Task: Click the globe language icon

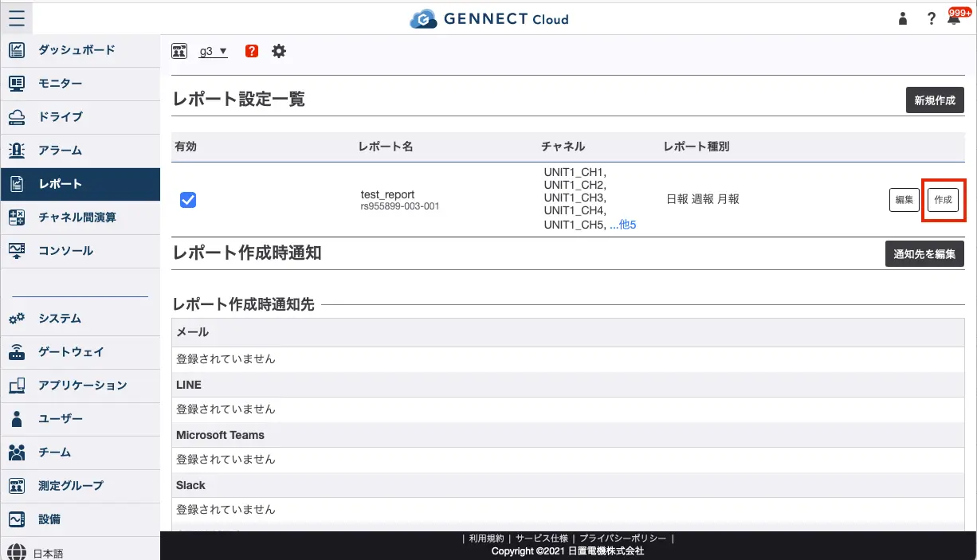Action: pos(17,552)
